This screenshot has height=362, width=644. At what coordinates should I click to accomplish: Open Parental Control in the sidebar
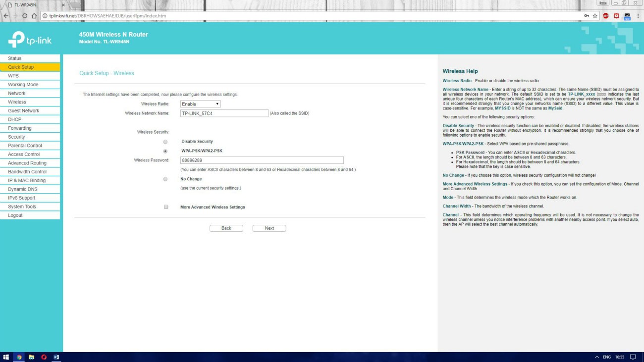pos(25,146)
